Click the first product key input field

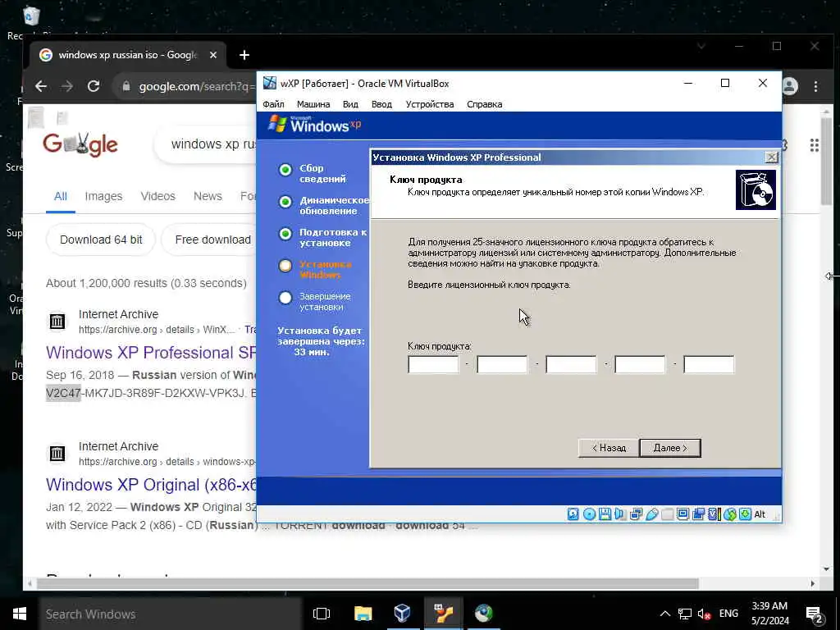(x=433, y=364)
